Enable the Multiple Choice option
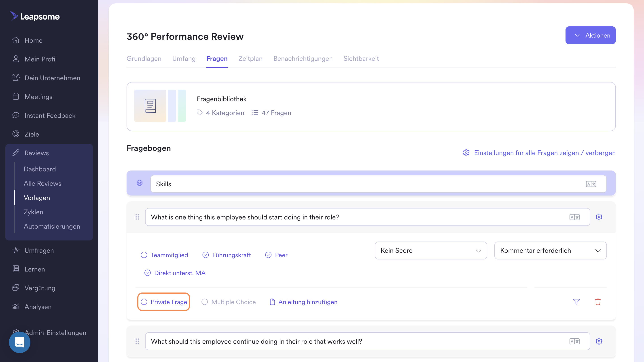 click(229, 302)
